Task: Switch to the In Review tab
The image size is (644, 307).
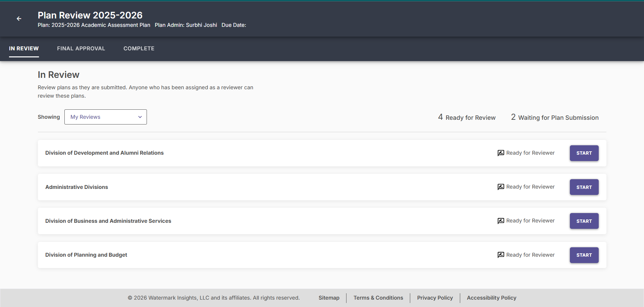Action: pyautogui.click(x=24, y=48)
